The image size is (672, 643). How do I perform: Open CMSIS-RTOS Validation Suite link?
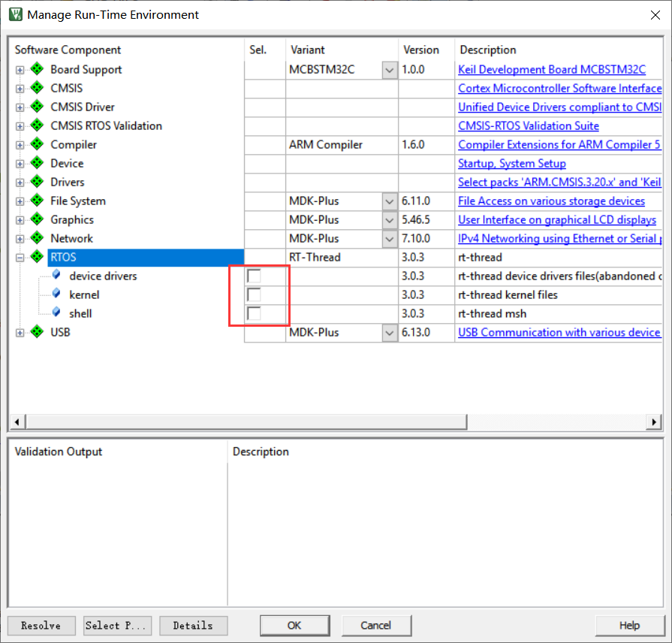(x=529, y=125)
